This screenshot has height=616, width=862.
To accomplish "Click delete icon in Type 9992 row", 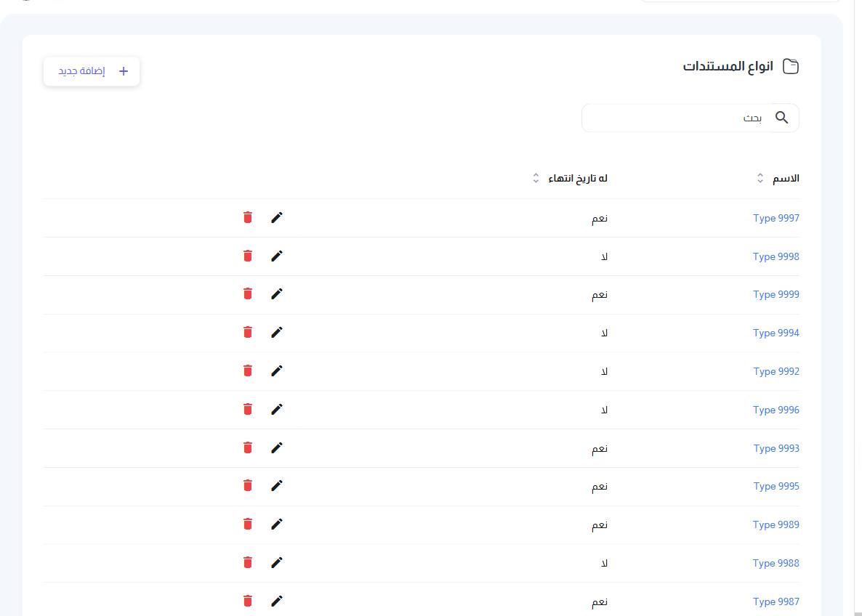I will (x=248, y=371).
